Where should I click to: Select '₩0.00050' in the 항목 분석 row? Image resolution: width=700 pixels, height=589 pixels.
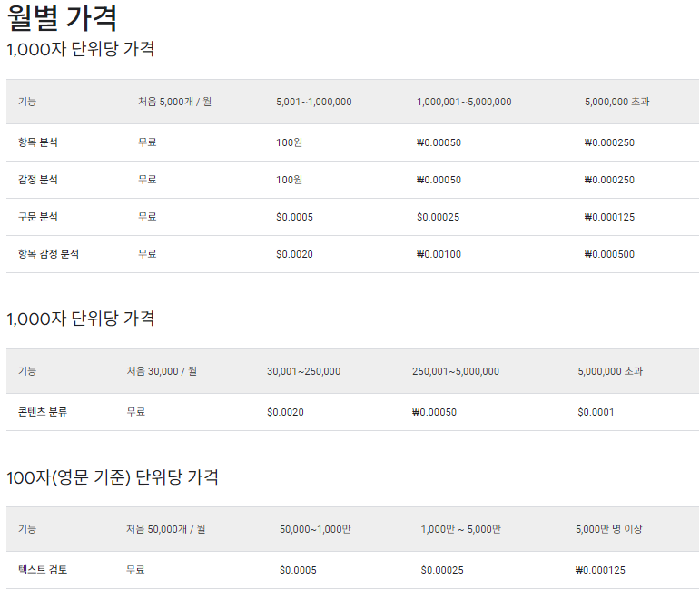tap(439, 142)
